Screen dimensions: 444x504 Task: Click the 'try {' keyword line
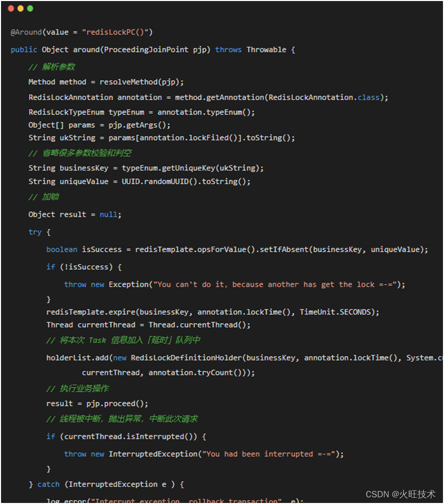pos(39,232)
